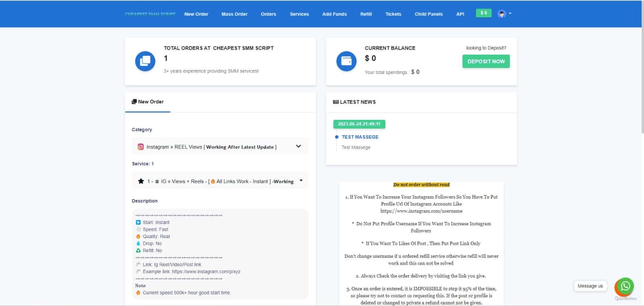The image size is (644, 306).
Task: Select the New Order tab
Action: click(x=148, y=102)
